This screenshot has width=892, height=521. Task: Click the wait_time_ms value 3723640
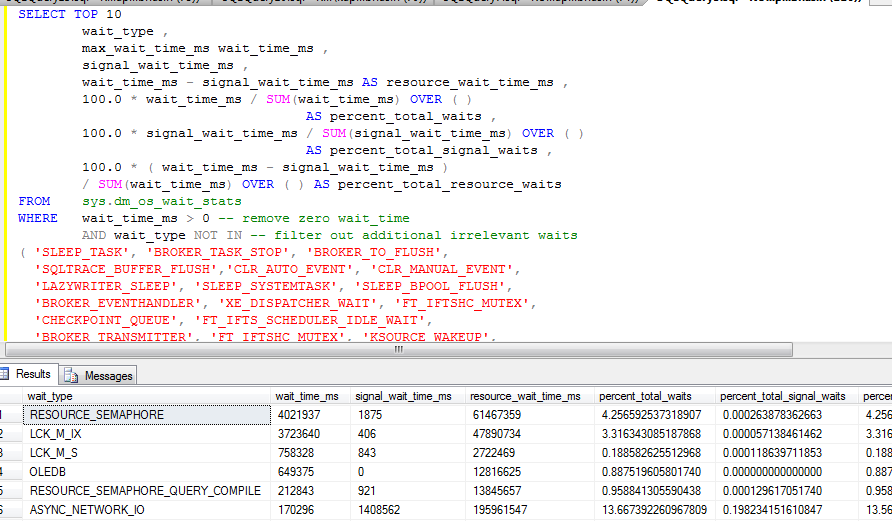tap(299, 434)
